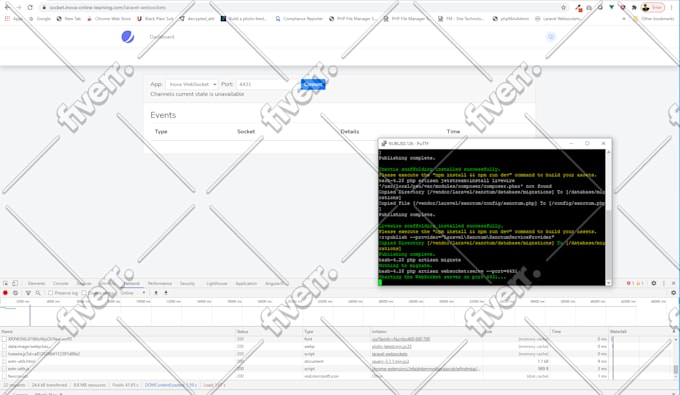Switch to the Security tab in DevTools

pos(187,283)
